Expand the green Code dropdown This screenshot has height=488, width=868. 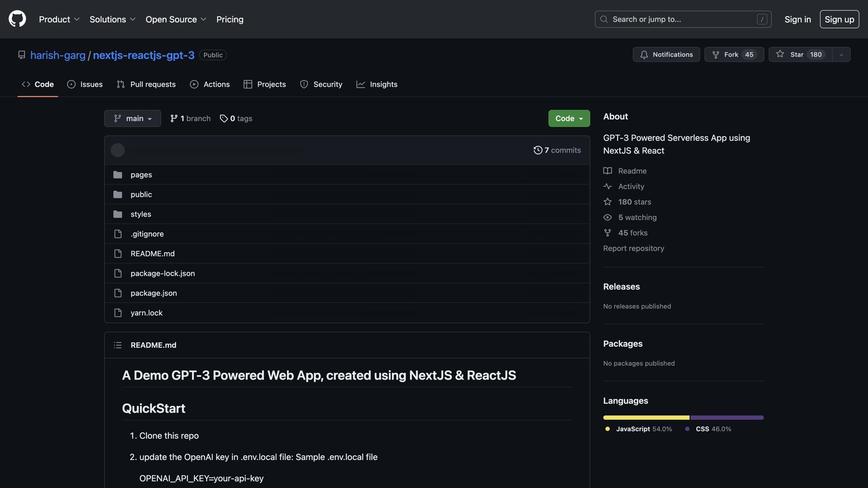coord(569,118)
